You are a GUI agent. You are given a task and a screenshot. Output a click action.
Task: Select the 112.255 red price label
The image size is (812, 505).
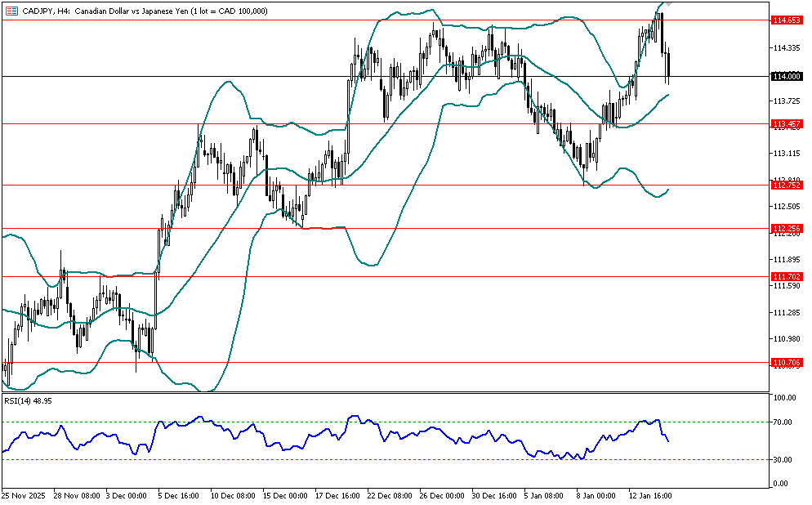(786, 229)
